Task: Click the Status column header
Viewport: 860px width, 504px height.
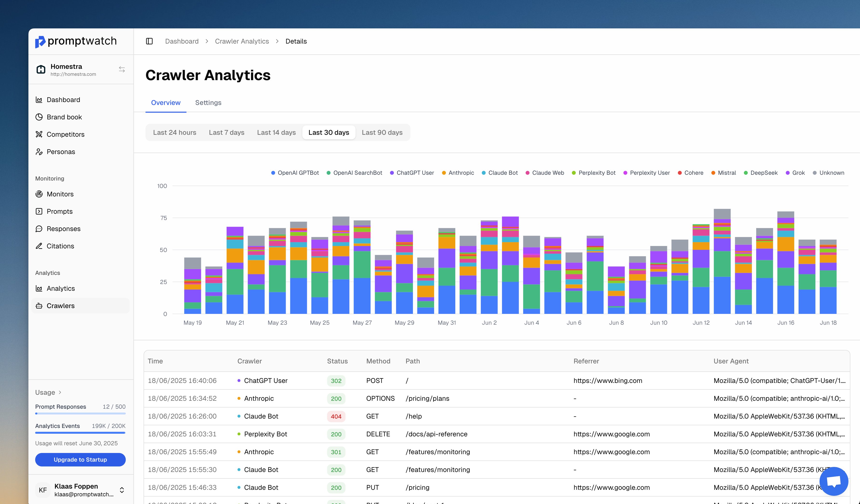Action: [x=337, y=361]
